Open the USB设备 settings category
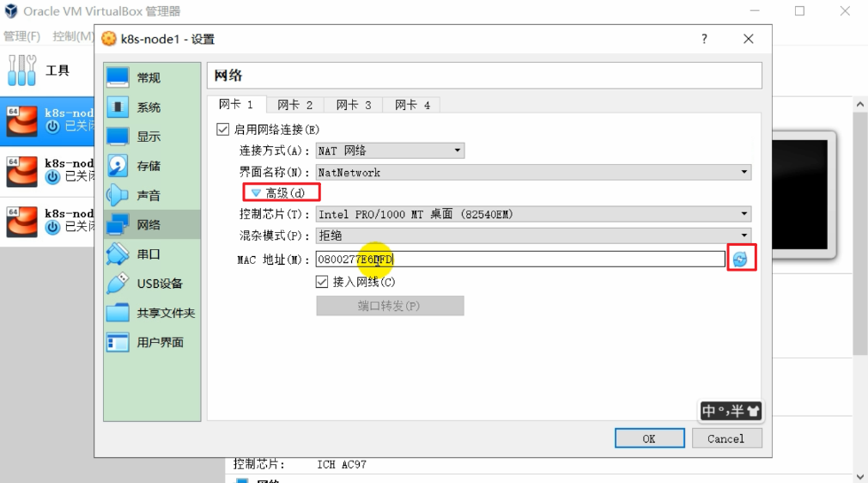This screenshot has width=868, height=483. click(x=152, y=283)
